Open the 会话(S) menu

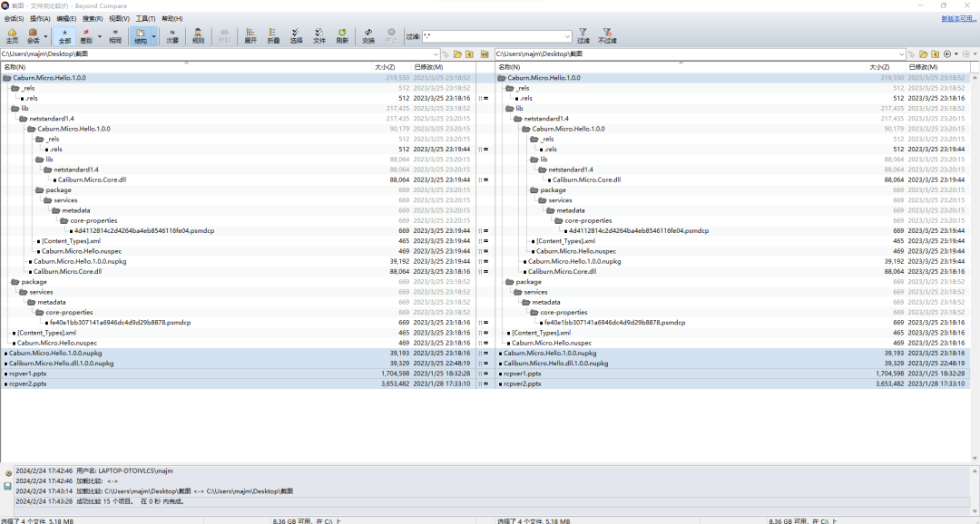[x=14, y=19]
